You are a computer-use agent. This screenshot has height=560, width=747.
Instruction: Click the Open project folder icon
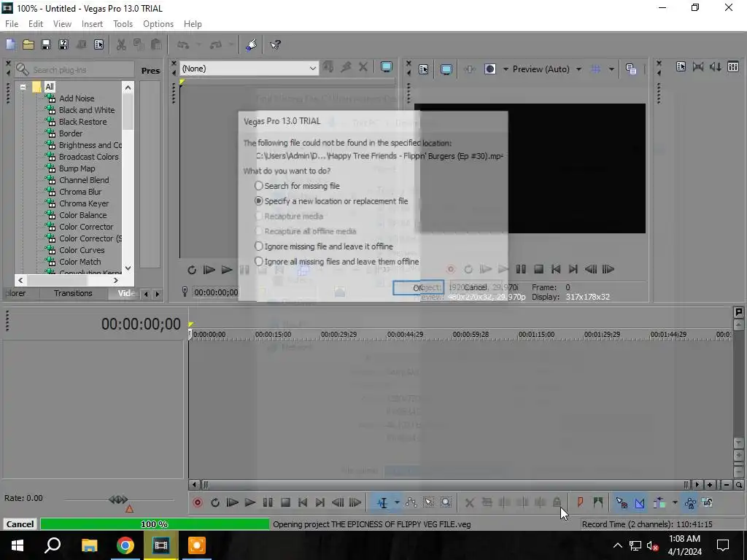click(28, 44)
